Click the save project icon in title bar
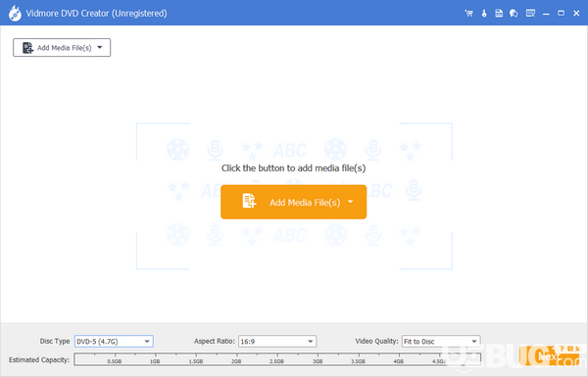Screen dimensions: 588x377 point(499,13)
